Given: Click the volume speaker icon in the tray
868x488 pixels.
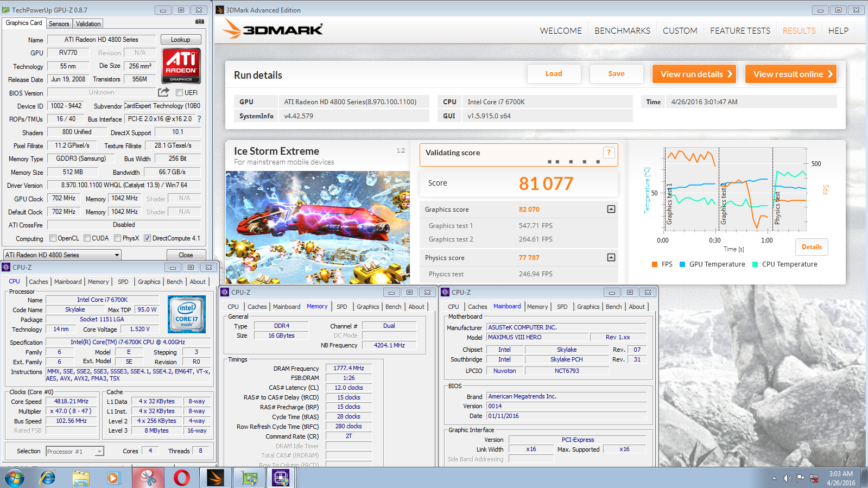Looking at the screenshot, I should tap(787, 478).
